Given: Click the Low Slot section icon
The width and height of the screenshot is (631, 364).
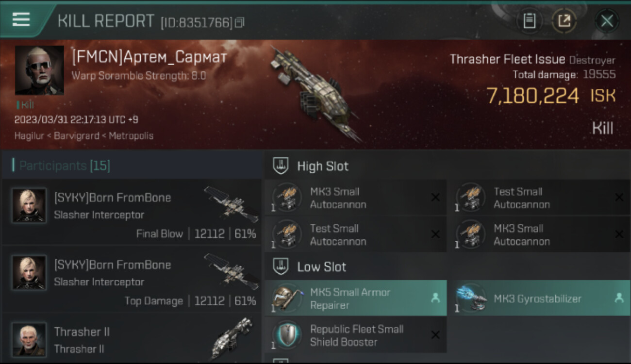Looking at the screenshot, I should 282,266.
